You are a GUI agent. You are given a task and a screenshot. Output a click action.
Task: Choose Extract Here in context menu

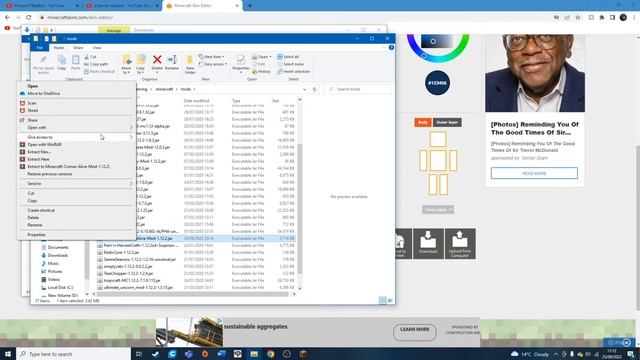[77, 159]
